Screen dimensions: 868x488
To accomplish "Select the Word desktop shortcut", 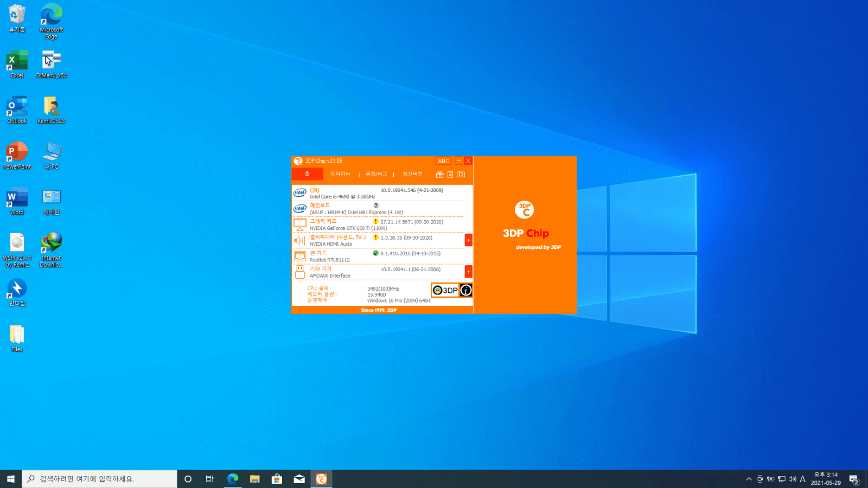I will (x=17, y=201).
